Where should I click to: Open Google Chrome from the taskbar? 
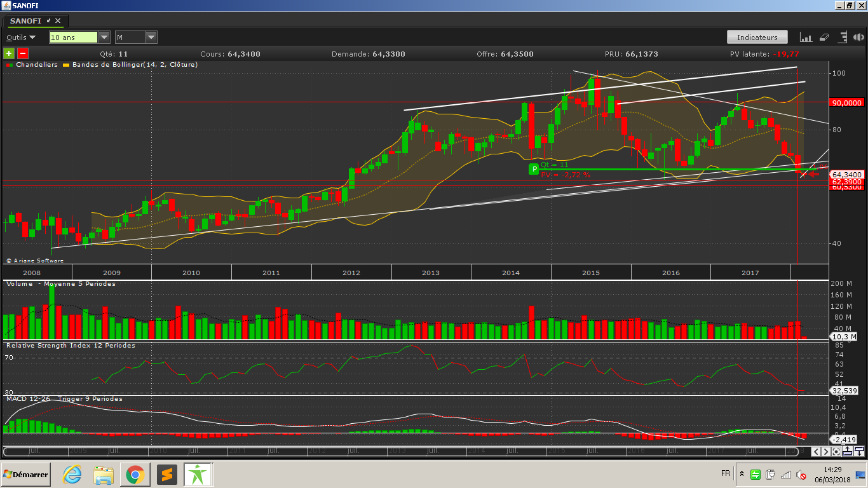(x=135, y=474)
